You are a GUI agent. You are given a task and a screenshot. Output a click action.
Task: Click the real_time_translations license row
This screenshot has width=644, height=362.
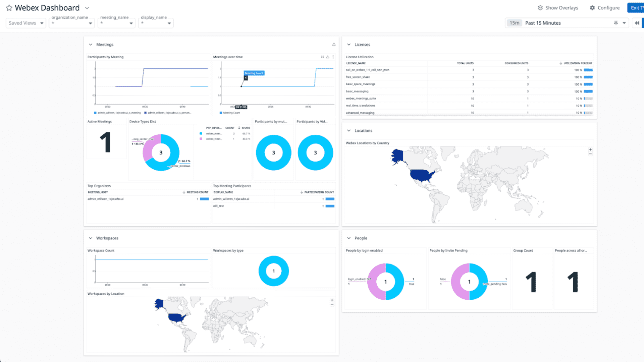coord(469,106)
